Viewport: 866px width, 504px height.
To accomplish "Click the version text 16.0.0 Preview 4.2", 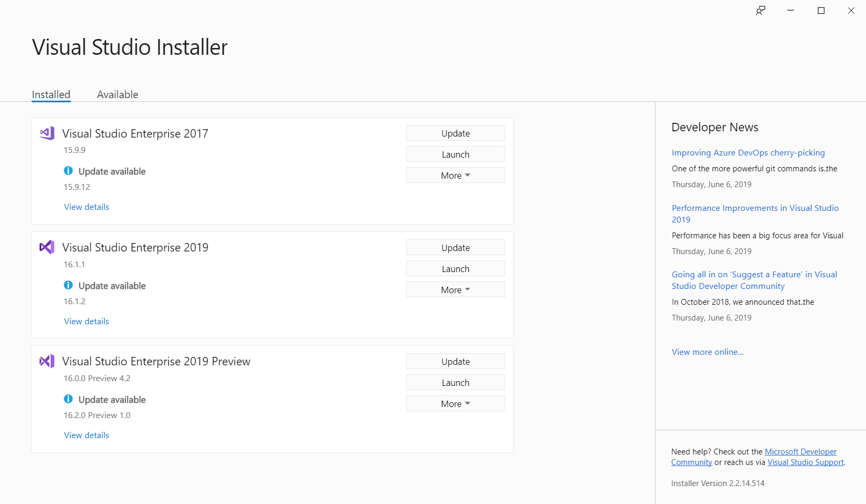I will click(97, 379).
